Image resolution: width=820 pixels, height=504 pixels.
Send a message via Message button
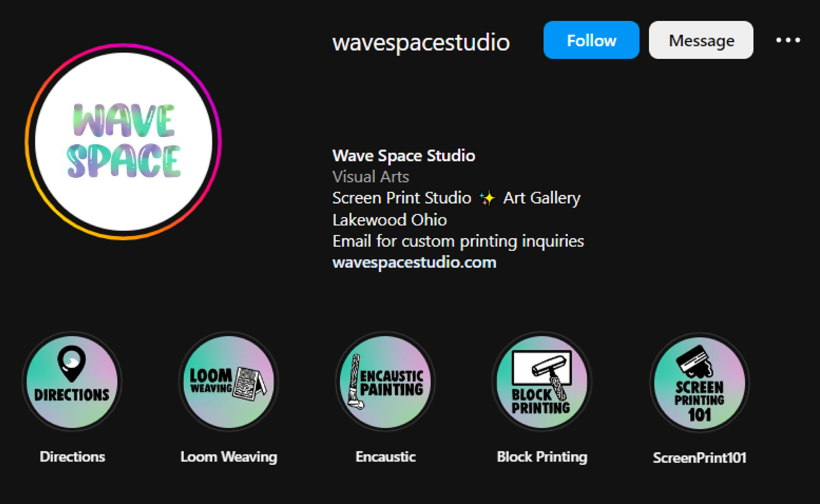(x=701, y=40)
